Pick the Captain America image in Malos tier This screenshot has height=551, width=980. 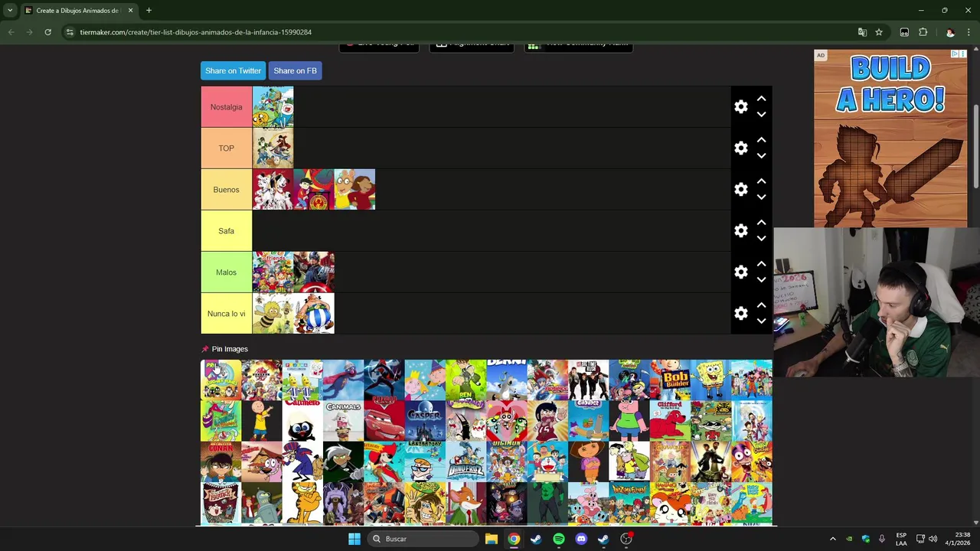[x=314, y=272]
